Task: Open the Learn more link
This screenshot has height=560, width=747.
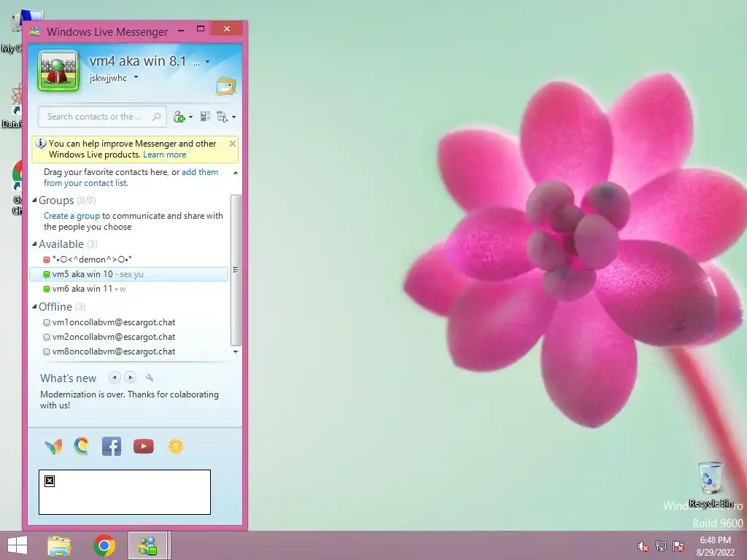Action: [x=164, y=155]
